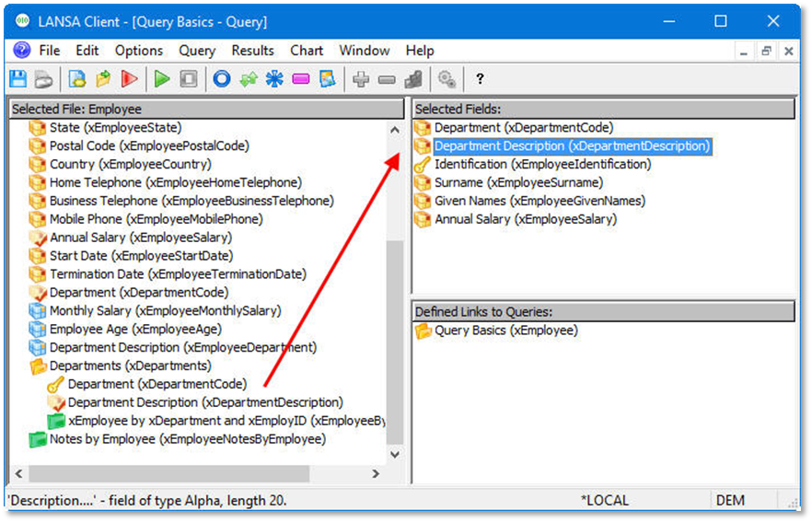Screen dimensions: 812x522
Task: Click the picture/chart toolbar icon
Action: tap(328, 79)
